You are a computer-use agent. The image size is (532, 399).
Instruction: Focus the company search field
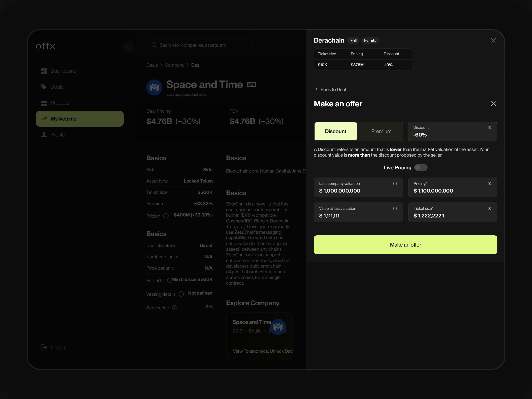pos(199,45)
